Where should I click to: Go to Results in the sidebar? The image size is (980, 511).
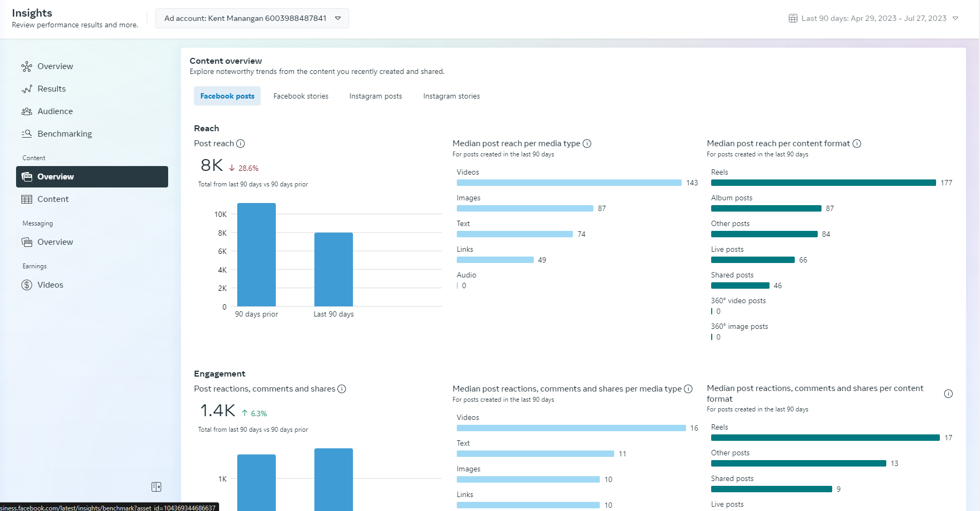[x=51, y=89]
